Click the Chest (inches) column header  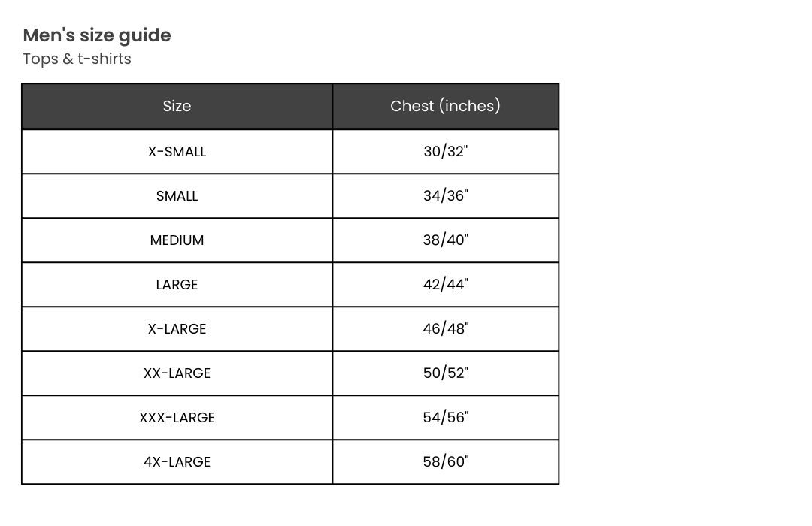pos(445,107)
